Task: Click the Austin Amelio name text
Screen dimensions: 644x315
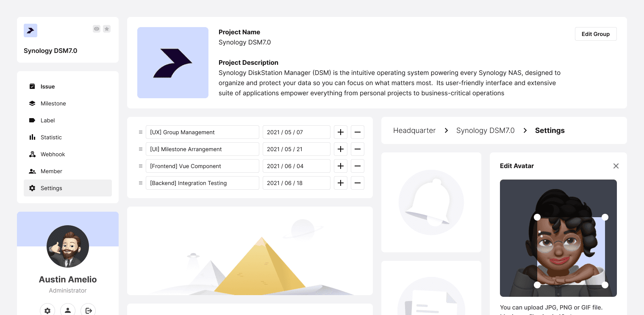Action: pos(68,279)
